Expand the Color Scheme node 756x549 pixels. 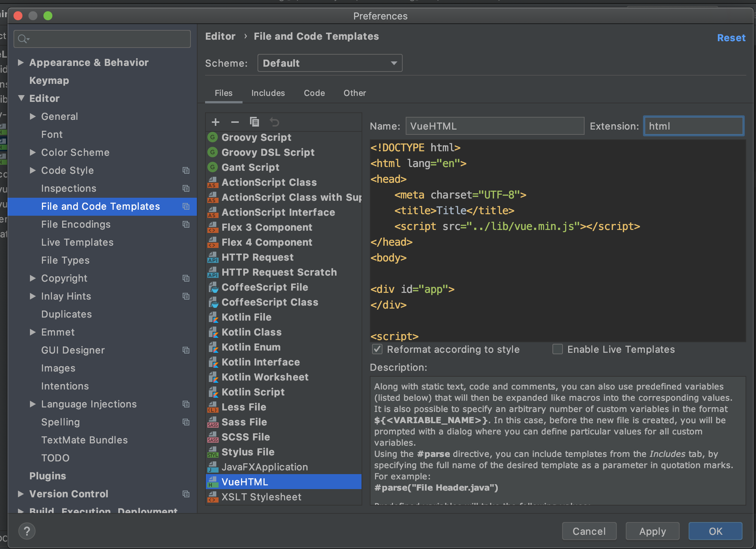pyautogui.click(x=33, y=152)
